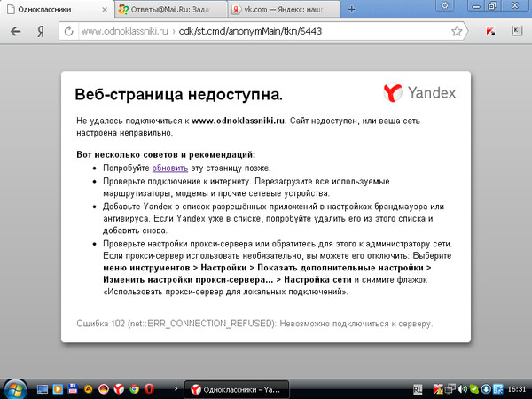Screen dimensions: 532x399
Task: Open Kaspersky tray icon
Action: point(438,389)
